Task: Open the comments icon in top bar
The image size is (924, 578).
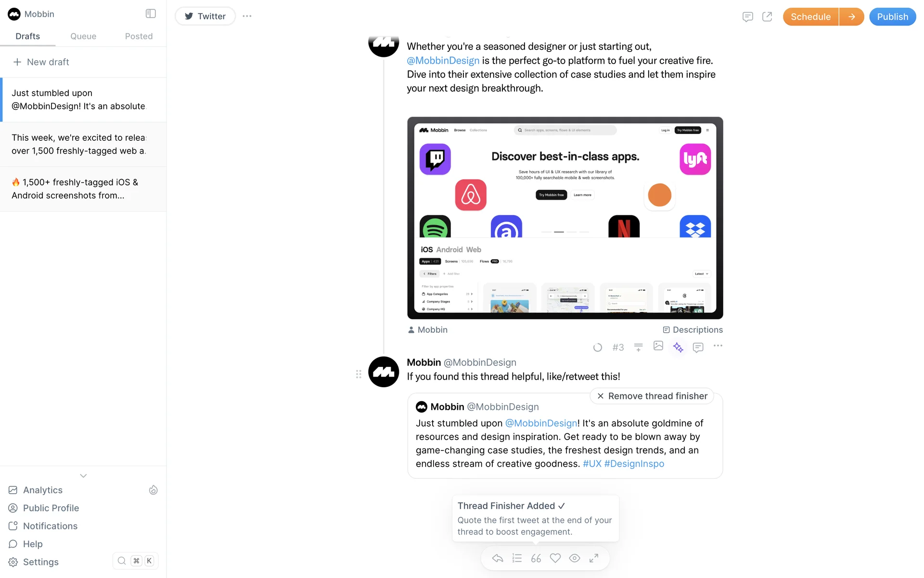Action: click(747, 17)
